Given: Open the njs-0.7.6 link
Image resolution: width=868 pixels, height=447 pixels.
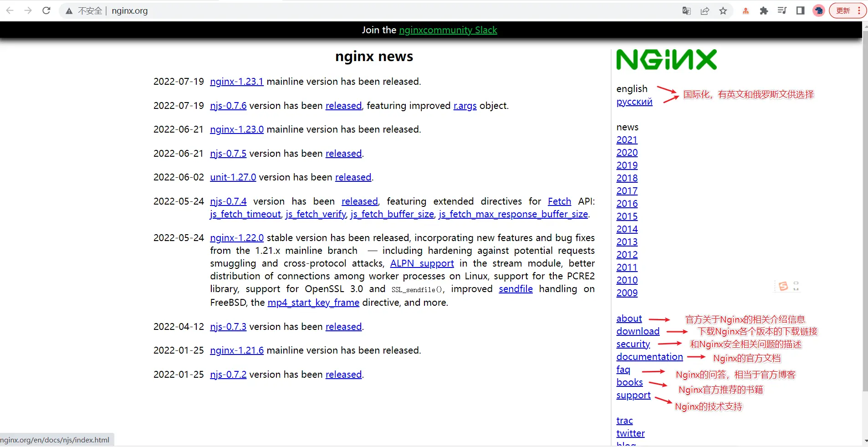Looking at the screenshot, I should pyautogui.click(x=228, y=106).
